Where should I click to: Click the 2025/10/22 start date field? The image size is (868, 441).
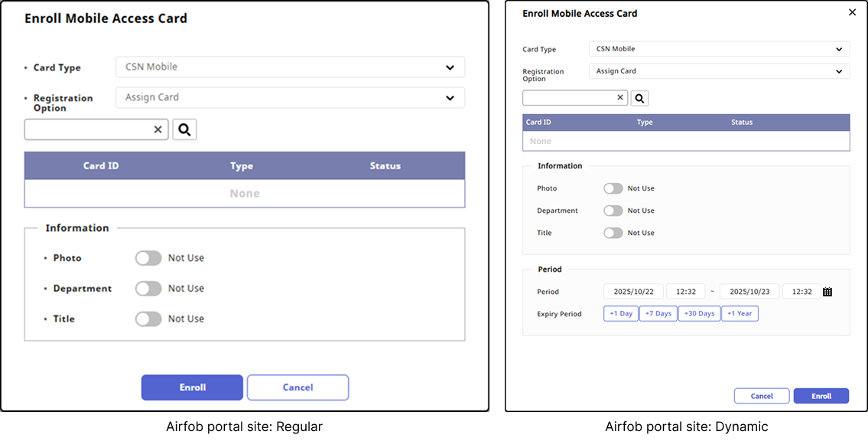[633, 292]
